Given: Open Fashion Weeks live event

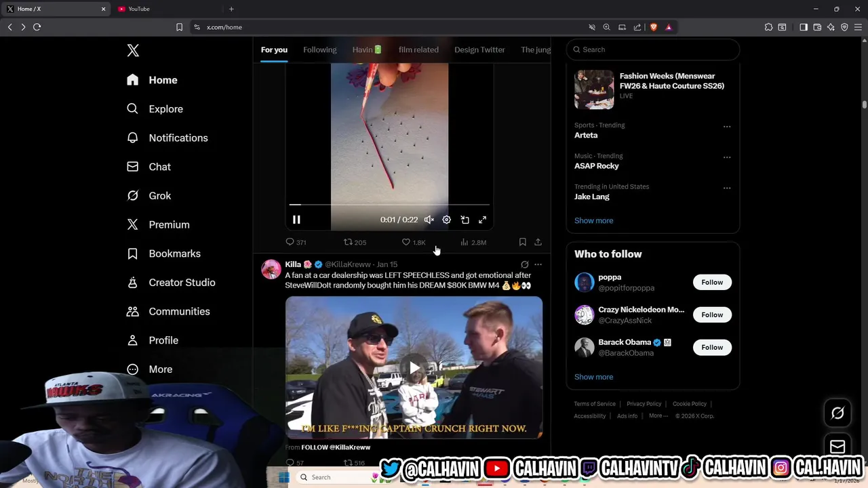Looking at the screenshot, I should coord(652,89).
